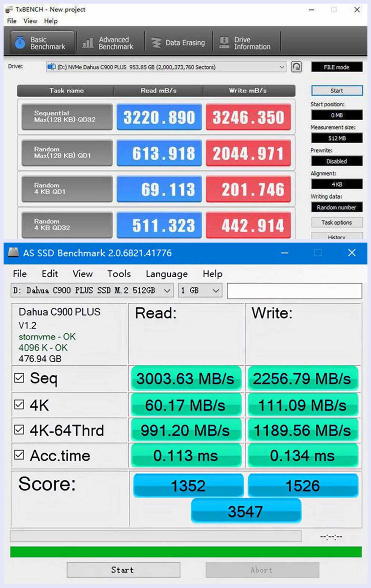Close the AS SSD Benchmark window
The height and width of the screenshot is (588, 371).
352,253
